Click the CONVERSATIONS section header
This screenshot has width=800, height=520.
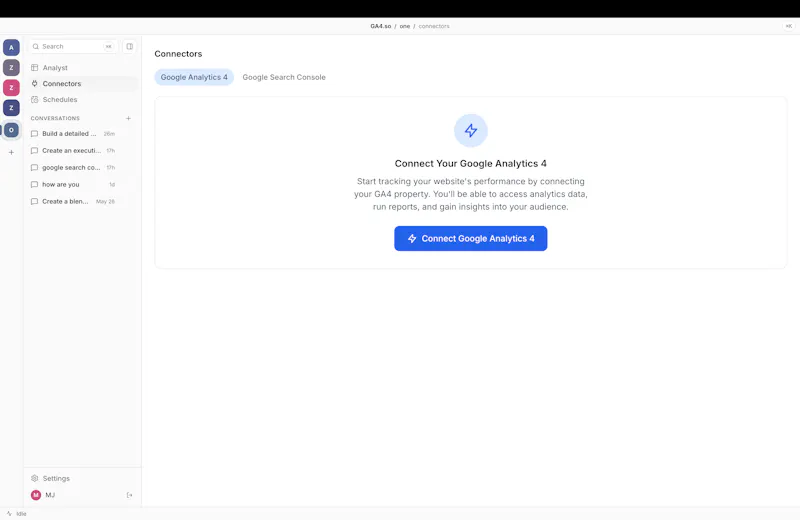click(55, 118)
